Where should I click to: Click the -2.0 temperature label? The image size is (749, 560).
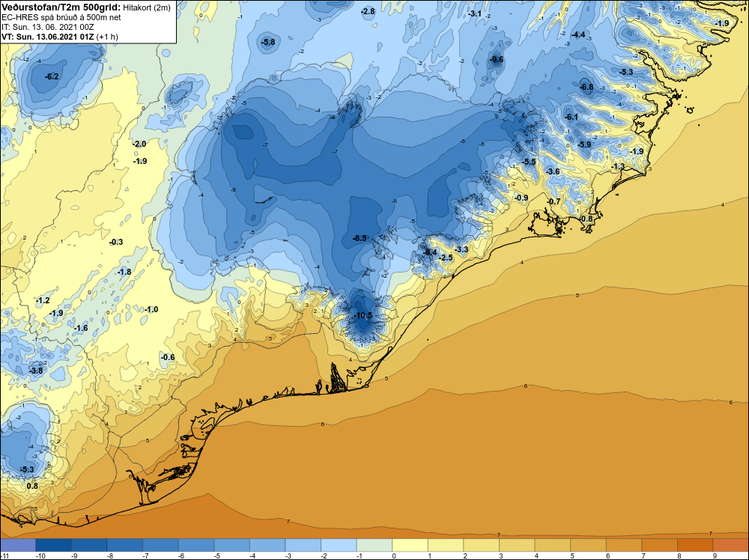[139, 144]
